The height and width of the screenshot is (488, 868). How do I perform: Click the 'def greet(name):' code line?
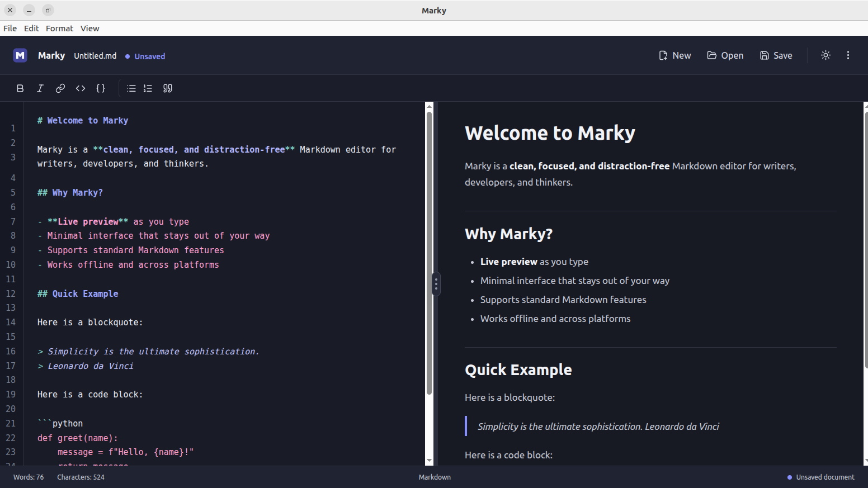(x=78, y=438)
